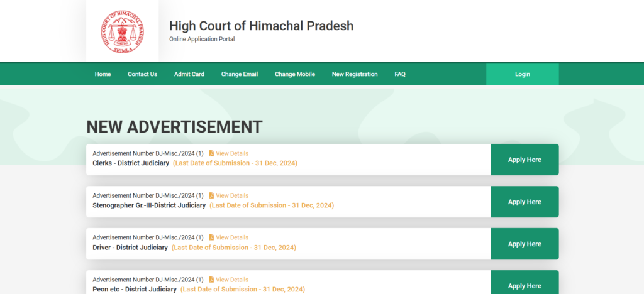Select Change Mobile in navigation
The width and height of the screenshot is (644, 294).
295,74
